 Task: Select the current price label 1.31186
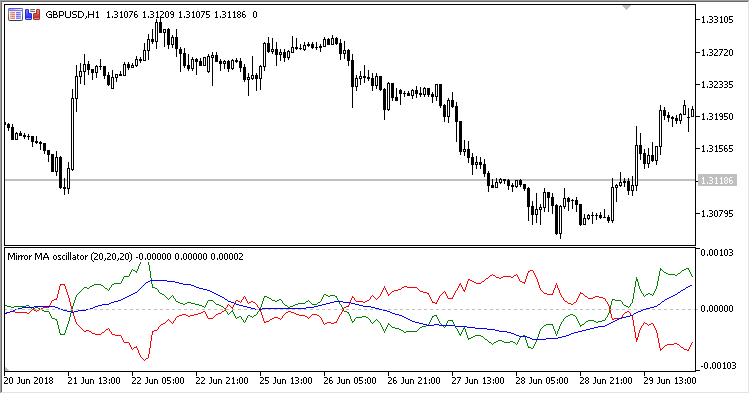[717, 180]
